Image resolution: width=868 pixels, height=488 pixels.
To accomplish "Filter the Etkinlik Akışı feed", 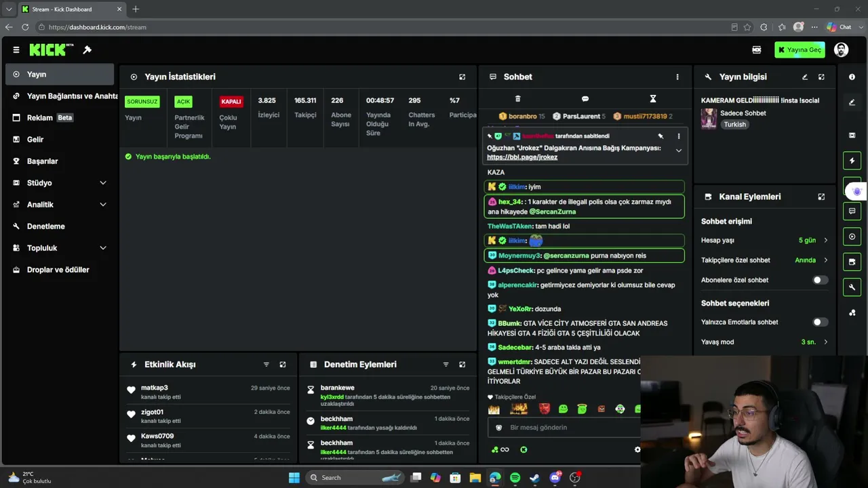I will [x=267, y=365].
